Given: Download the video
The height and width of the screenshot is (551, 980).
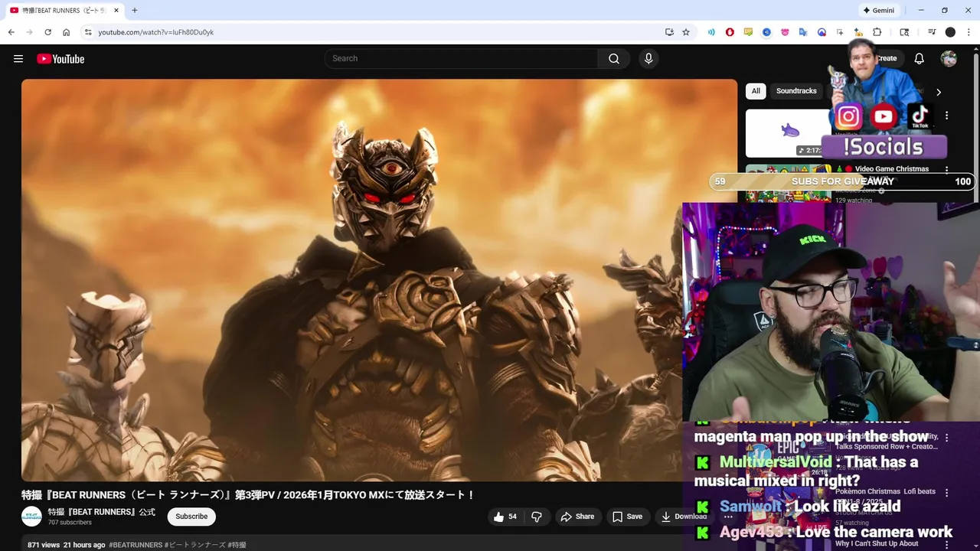Looking at the screenshot, I should pyautogui.click(x=684, y=517).
